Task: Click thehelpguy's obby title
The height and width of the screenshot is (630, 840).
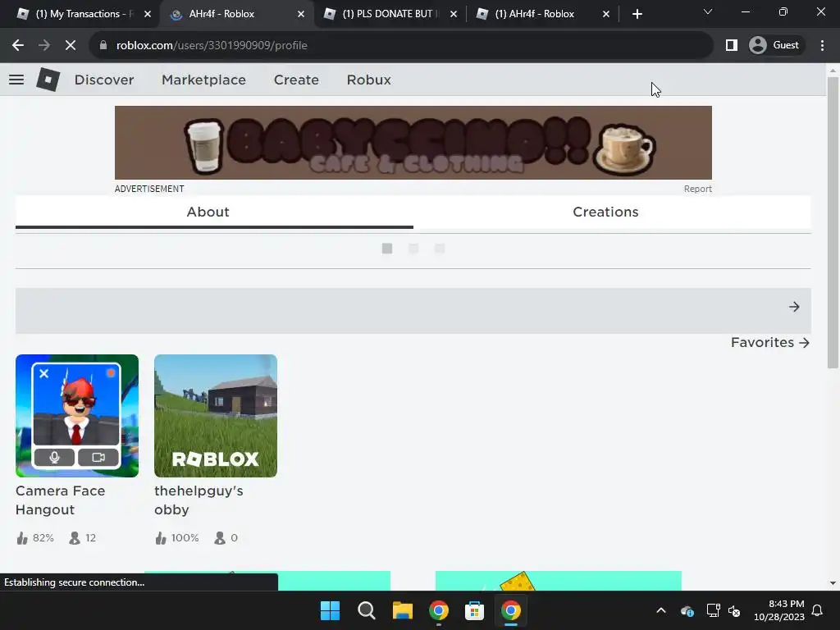Action: [x=199, y=500]
